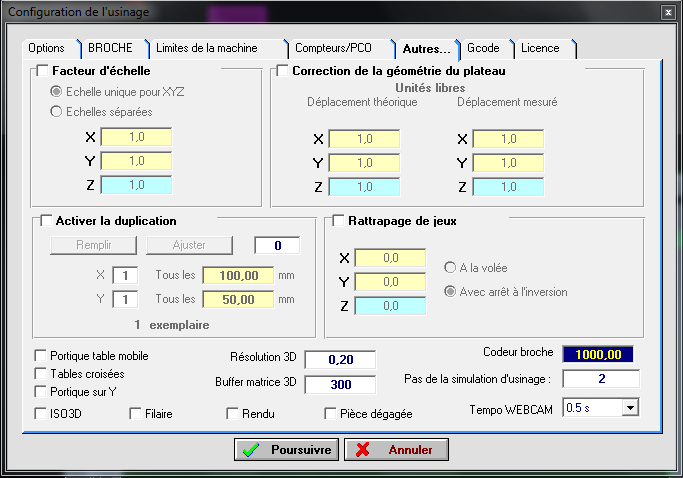The width and height of the screenshot is (683, 478).
Task: Enable the Facteur d'échelle checkbox
Action: tap(42, 72)
